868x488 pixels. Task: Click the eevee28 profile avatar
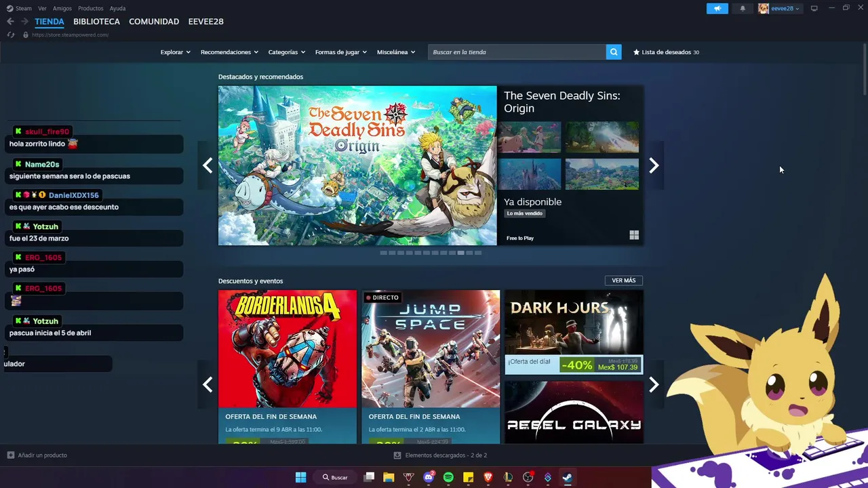pyautogui.click(x=764, y=8)
